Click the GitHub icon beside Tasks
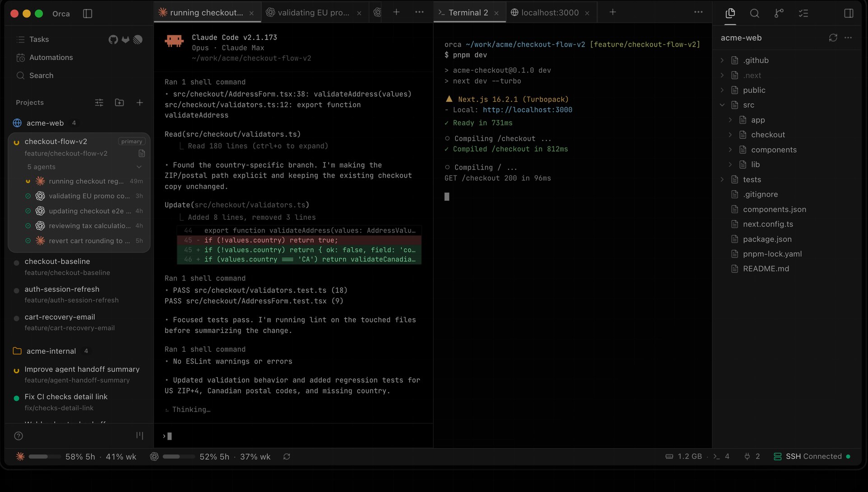868x492 pixels. tap(113, 39)
